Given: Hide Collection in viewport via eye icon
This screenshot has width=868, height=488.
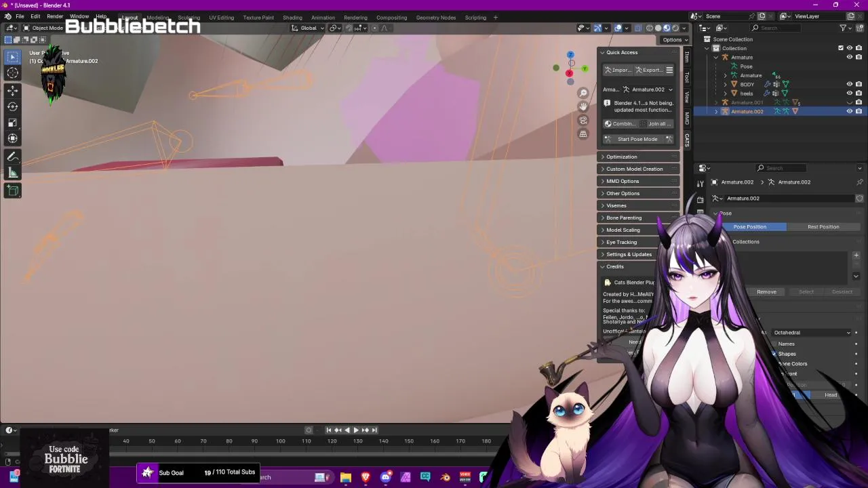Looking at the screenshot, I should [x=849, y=48].
